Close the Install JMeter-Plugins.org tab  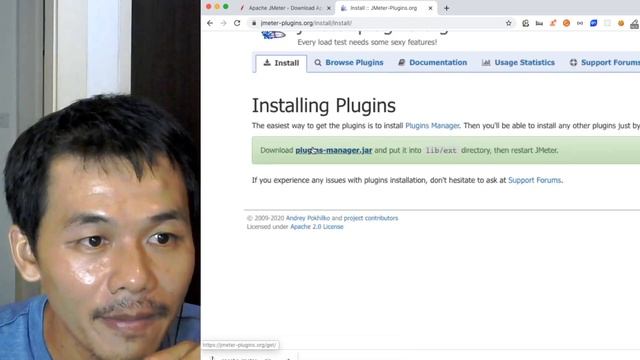click(430, 8)
